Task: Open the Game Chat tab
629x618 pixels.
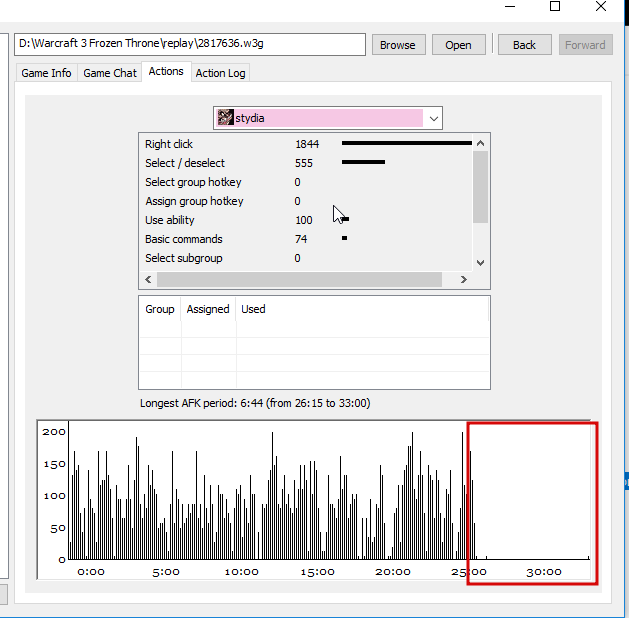Action: (110, 73)
